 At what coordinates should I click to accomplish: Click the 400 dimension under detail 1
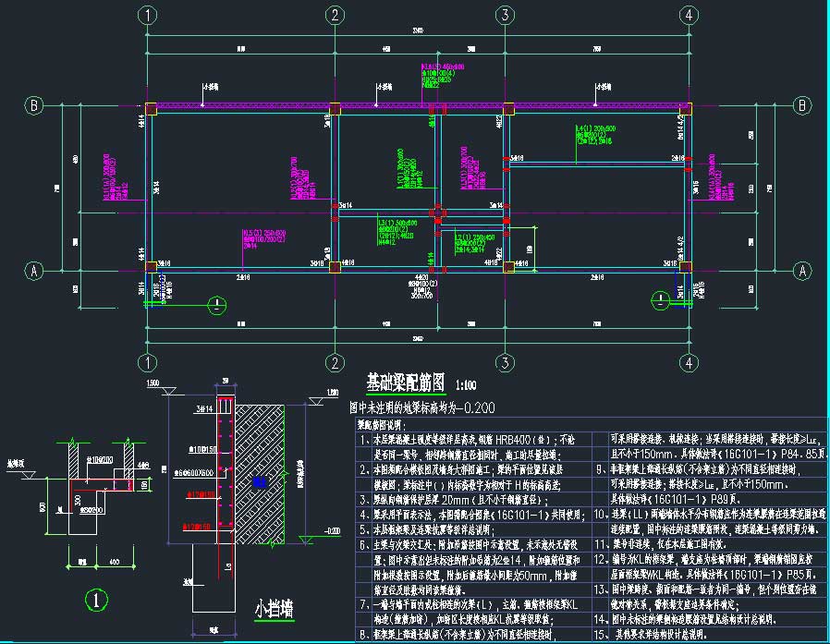(114, 562)
